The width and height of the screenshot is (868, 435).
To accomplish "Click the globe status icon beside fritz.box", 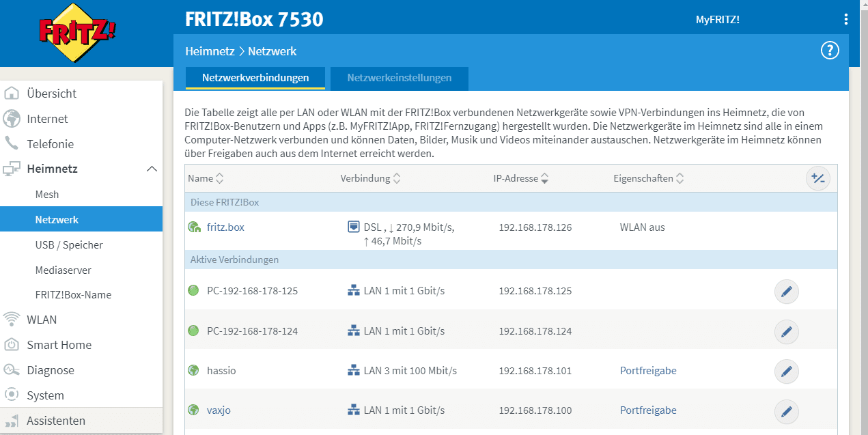I will pos(193,227).
